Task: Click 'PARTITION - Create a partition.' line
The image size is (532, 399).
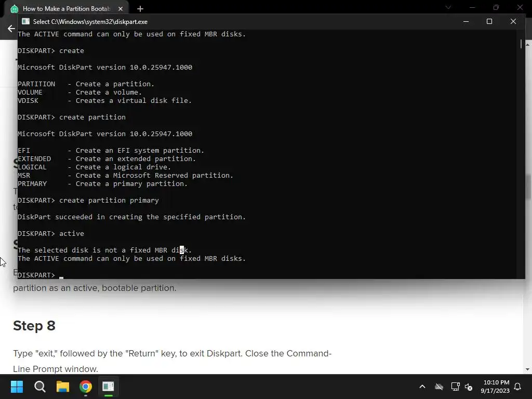Action: (86, 84)
